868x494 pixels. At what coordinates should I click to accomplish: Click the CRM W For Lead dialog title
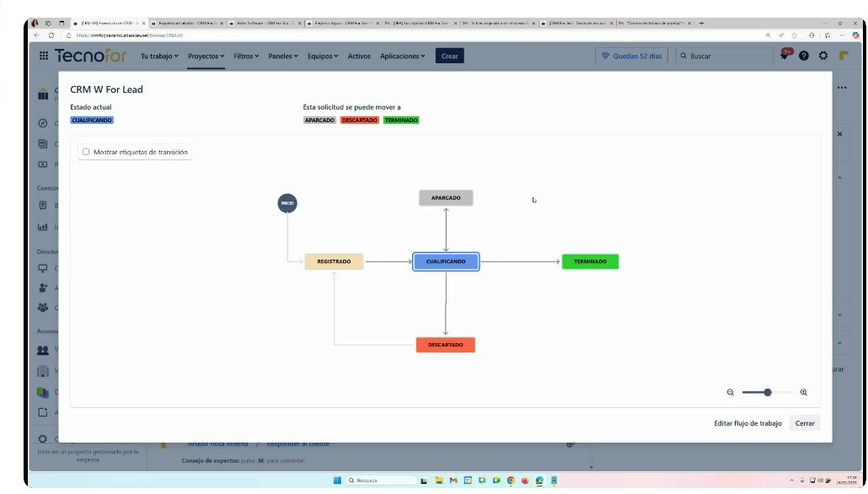[x=106, y=89]
